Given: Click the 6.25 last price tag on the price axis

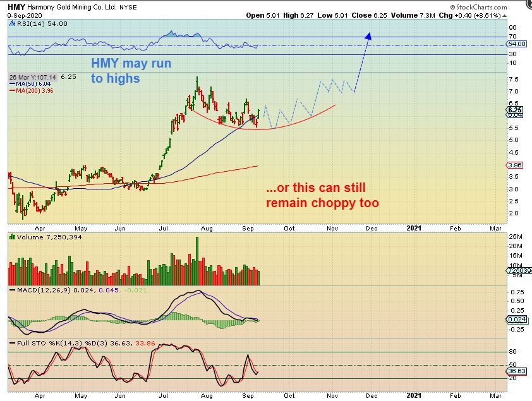Looking at the screenshot, I should [x=515, y=110].
